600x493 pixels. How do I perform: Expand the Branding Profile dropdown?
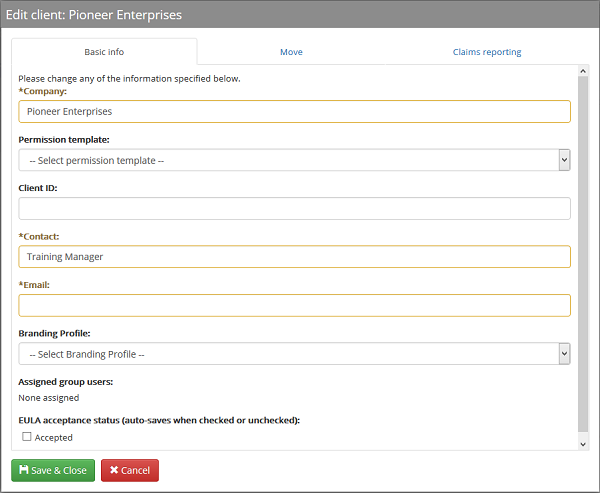[288, 353]
